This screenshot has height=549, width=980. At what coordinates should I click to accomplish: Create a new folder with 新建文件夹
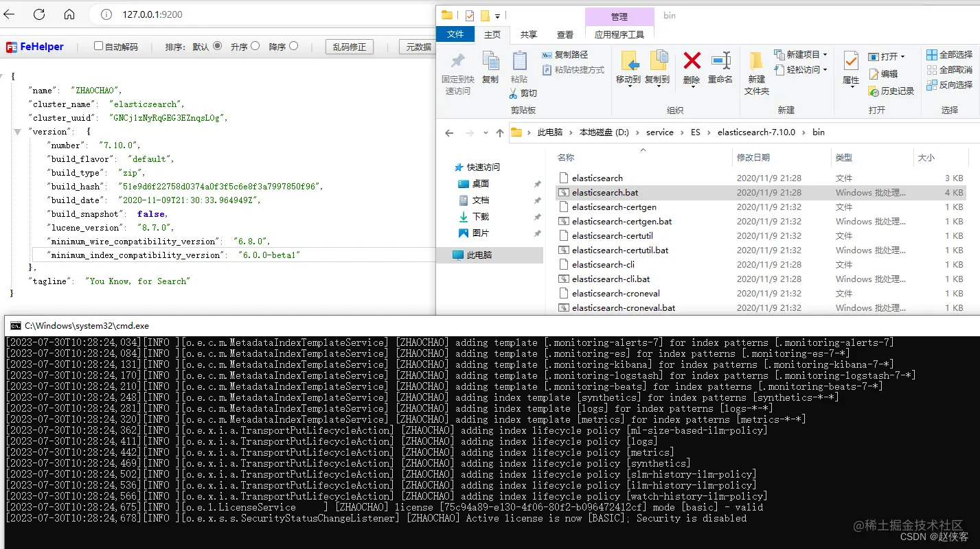(757, 73)
